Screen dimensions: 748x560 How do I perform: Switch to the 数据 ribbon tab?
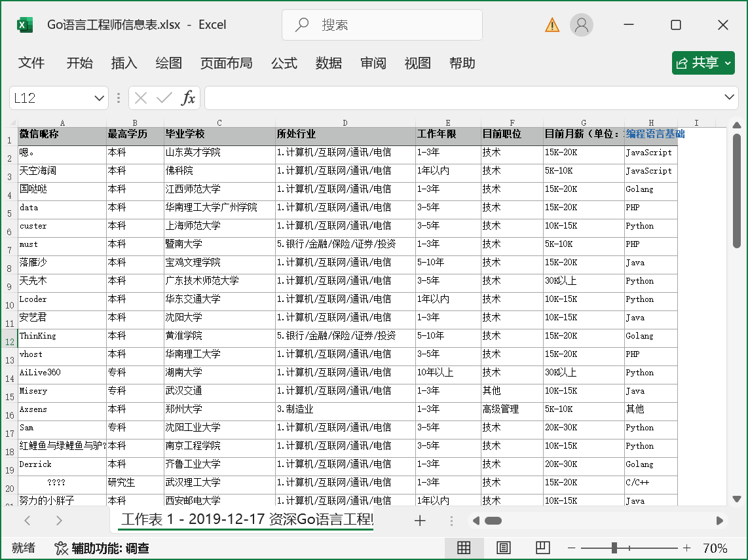tap(328, 63)
